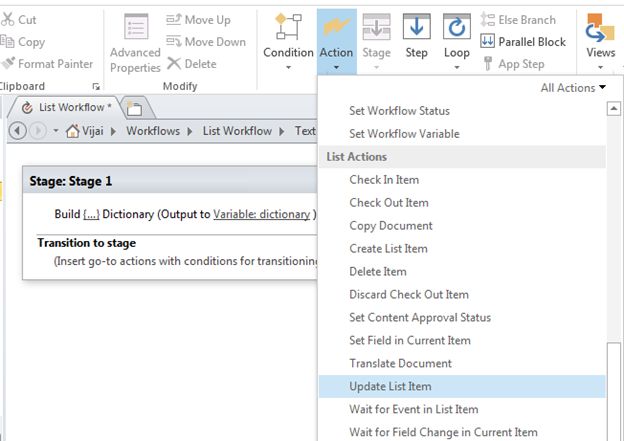Screen dimensions: 624x441
Task: Select Discard Check Out Item action
Action: tap(462, 295)
